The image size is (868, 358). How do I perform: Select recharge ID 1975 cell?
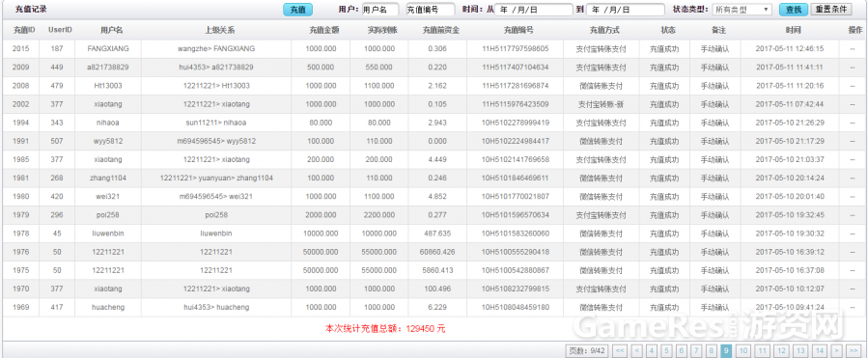[21, 270]
